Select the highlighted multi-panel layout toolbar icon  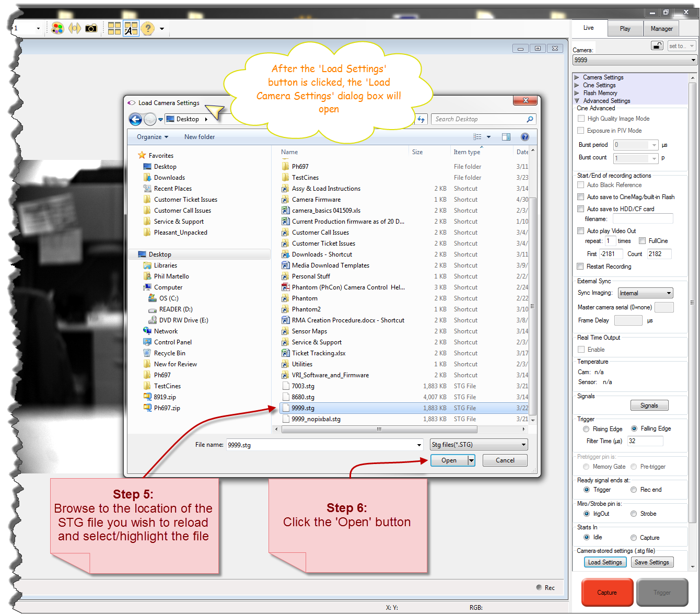pos(131,28)
